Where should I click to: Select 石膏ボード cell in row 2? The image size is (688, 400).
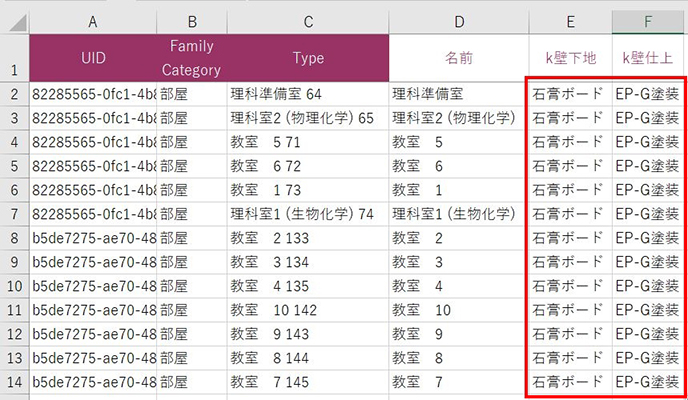click(x=570, y=94)
